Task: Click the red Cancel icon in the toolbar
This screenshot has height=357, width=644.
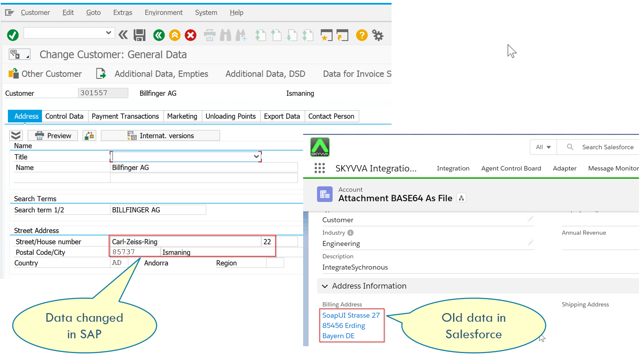Action: 191,35
